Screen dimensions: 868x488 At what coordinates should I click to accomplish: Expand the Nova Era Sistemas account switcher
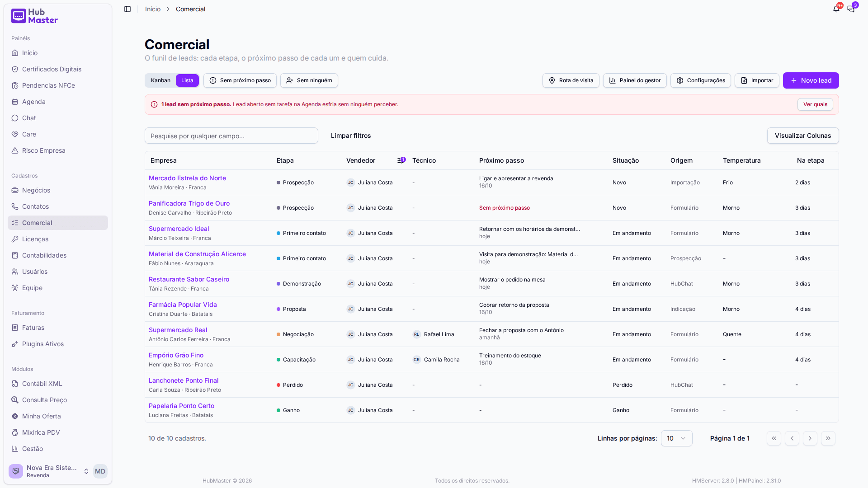point(49,471)
